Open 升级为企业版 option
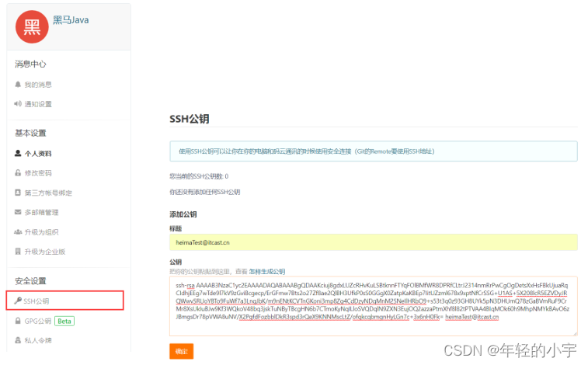The width and height of the screenshot is (588, 365). pyautogui.click(x=44, y=252)
